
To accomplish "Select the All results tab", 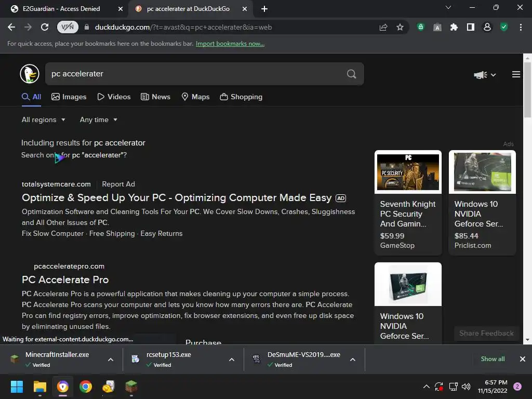I will pyautogui.click(x=31, y=97).
